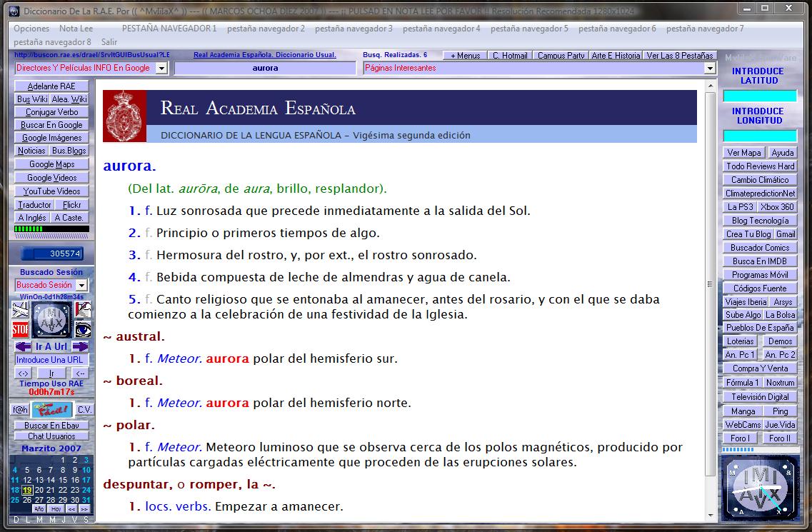Click the calendar 'Hoy' button
812x532 pixels.
pos(56,508)
